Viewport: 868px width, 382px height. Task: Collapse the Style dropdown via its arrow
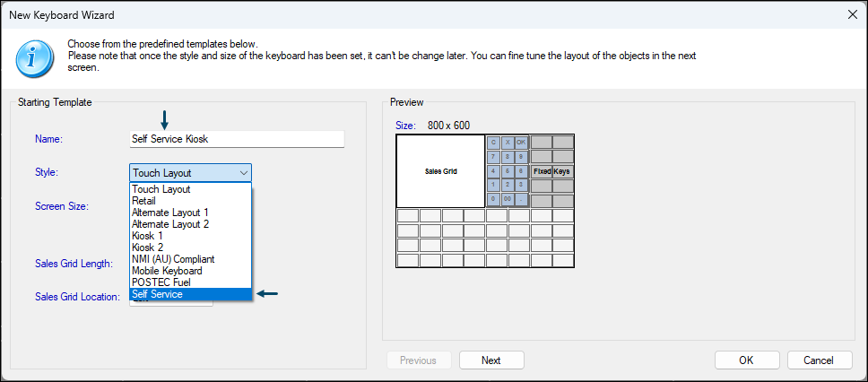(x=244, y=173)
